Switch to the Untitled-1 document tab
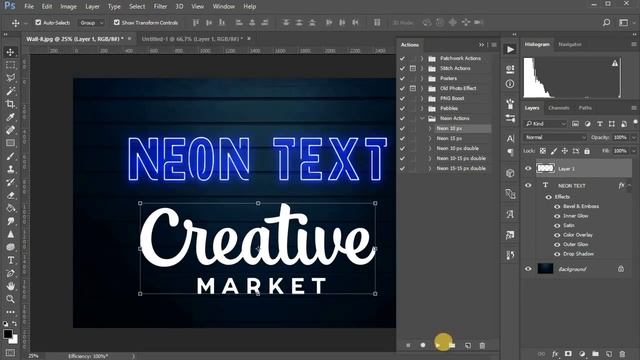This screenshot has width=640, height=360. point(192,39)
